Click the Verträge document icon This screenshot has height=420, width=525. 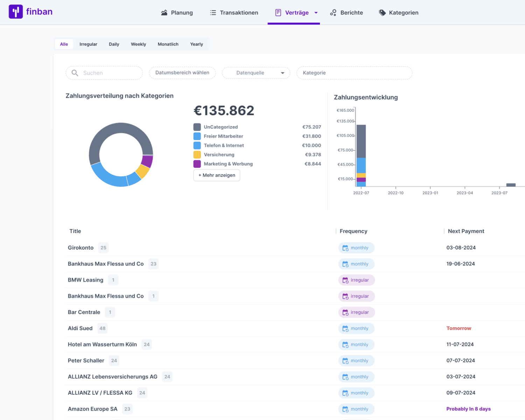[x=278, y=13]
